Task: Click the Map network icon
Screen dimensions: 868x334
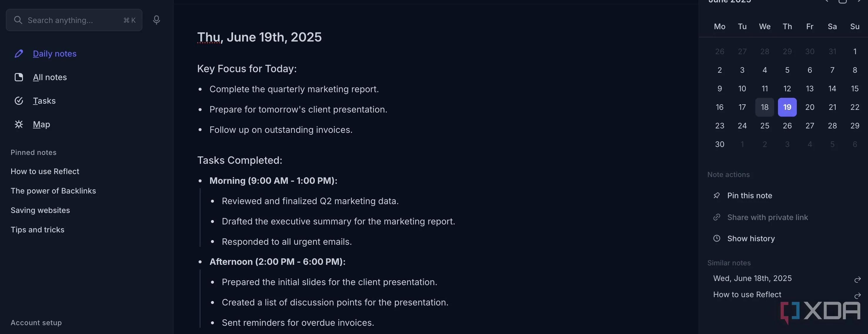Action: 19,125
